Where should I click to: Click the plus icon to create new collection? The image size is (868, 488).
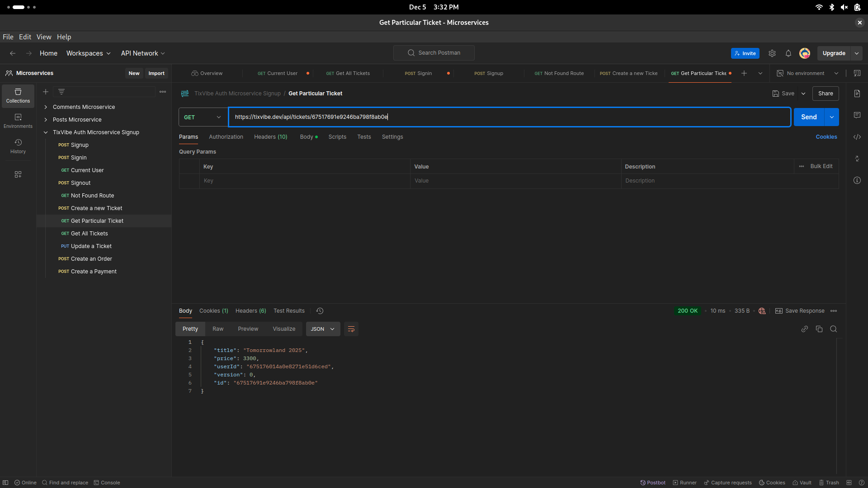(46, 92)
